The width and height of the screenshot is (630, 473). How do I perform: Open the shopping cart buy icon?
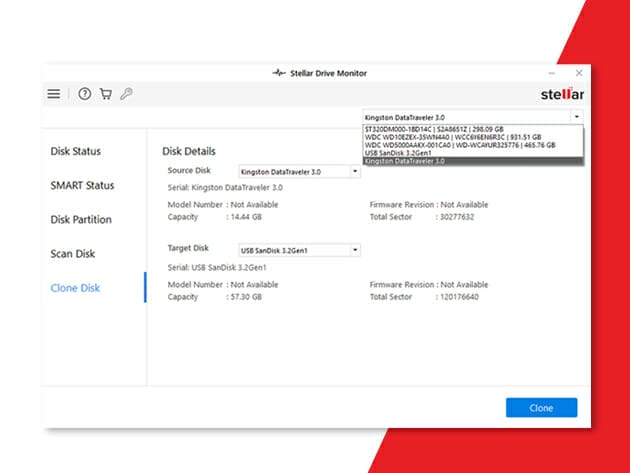pyautogui.click(x=106, y=94)
